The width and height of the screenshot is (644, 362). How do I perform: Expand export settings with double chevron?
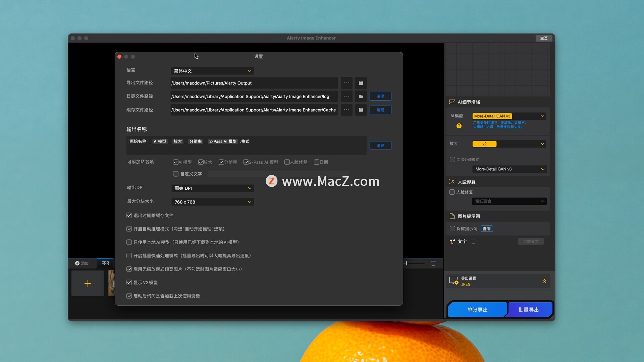[x=544, y=282]
